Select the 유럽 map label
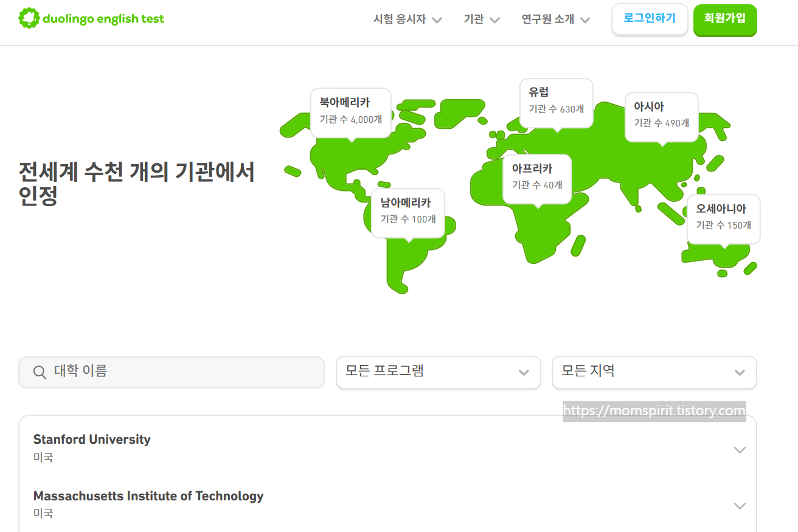The height and width of the screenshot is (532, 798). [x=556, y=103]
